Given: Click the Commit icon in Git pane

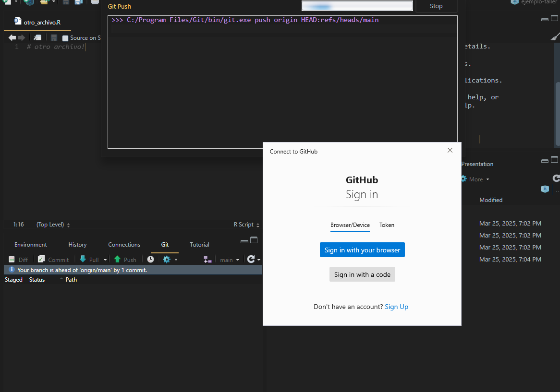Looking at the screenshot, I should click(41, 259).
